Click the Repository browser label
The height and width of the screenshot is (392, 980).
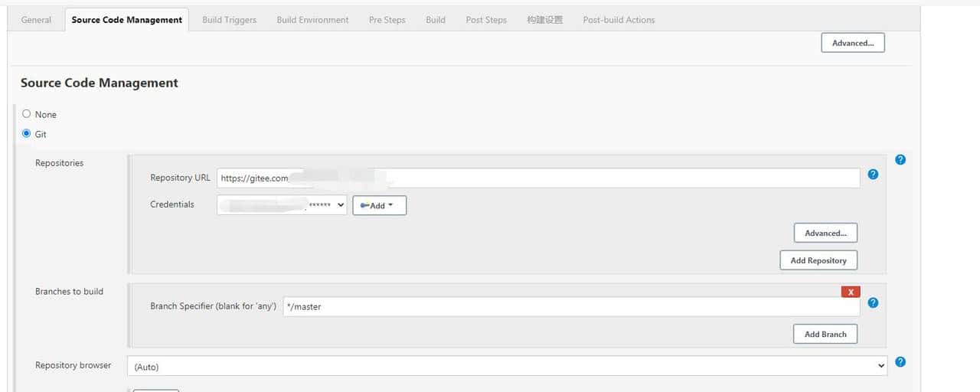point(73,366)
